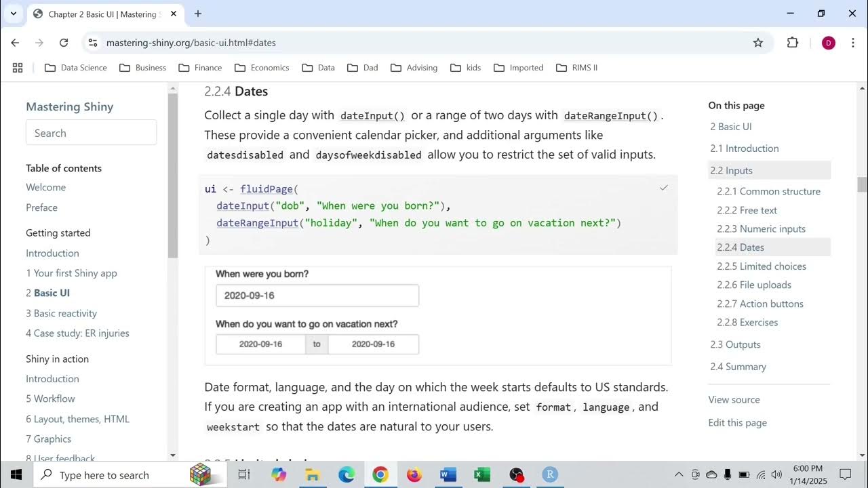868x488 pixels.
Task: Go back to the previous page
Action: point(15,43)
